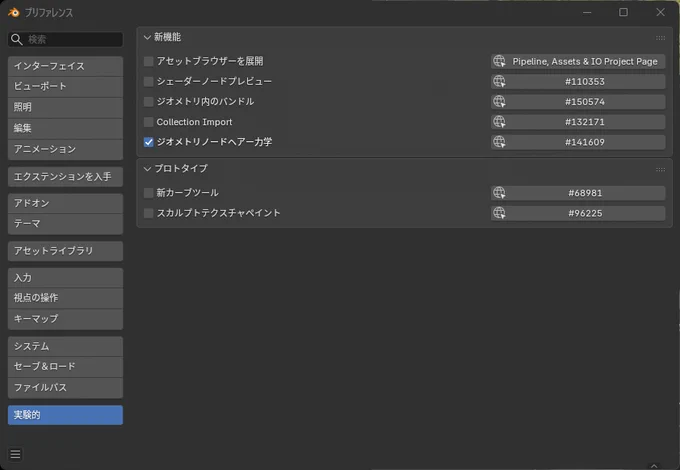Screen dimensions: 680x470
Task: Enable 新カーブツール checkbox
Action: pos(148,193)
